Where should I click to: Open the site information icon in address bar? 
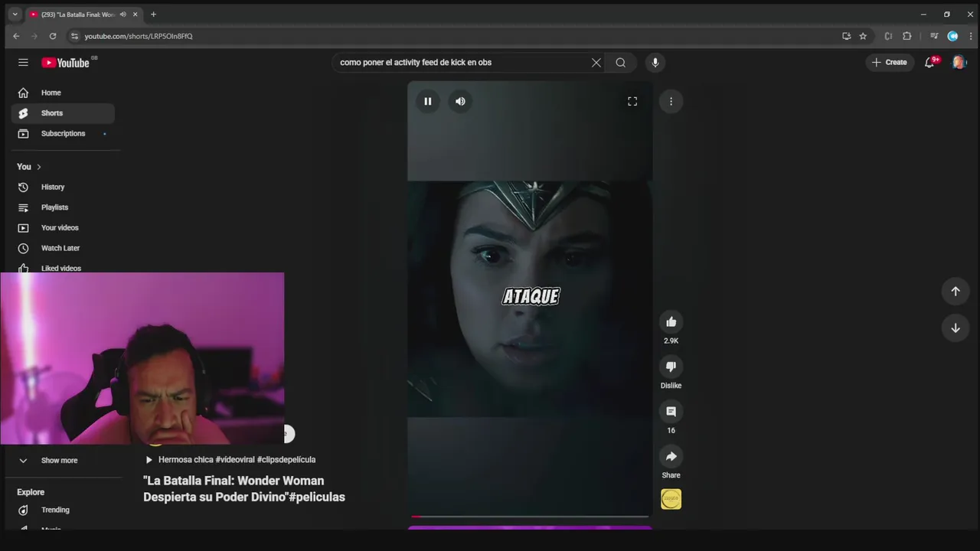click(x=74, y=36)
